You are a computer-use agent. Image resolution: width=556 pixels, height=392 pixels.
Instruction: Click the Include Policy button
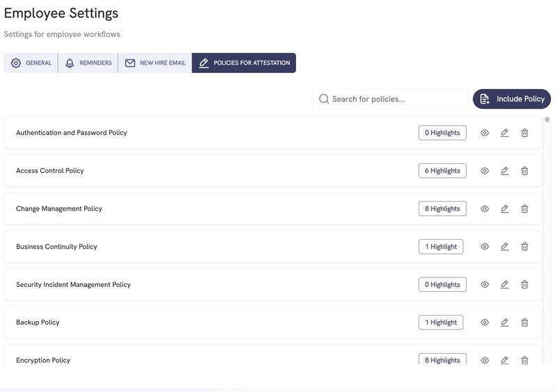coord(512,99)
